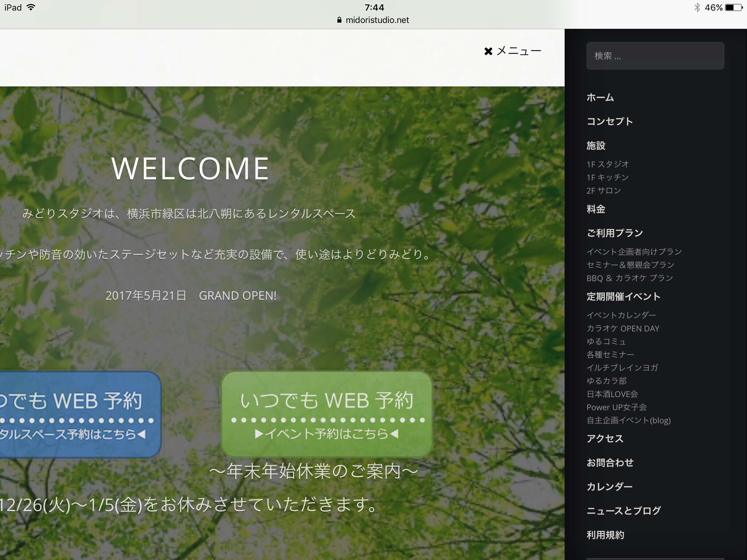Tap the lock icon beside the URL
Viewport: 747px width, 560px height.
click(x=340, y=20)
